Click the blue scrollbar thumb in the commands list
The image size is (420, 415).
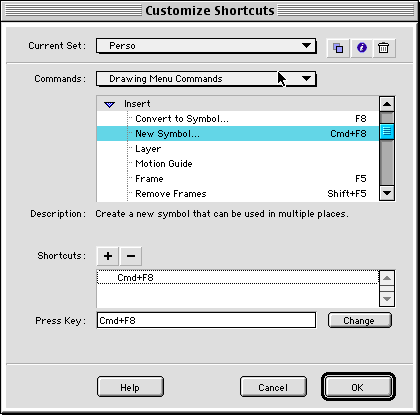[387, 131]
